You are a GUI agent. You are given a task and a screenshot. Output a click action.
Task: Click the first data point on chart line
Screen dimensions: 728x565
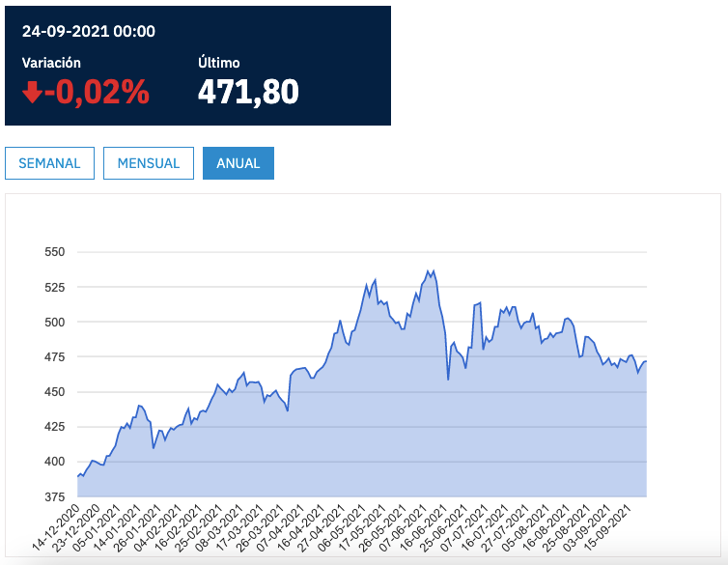[77, 477]
